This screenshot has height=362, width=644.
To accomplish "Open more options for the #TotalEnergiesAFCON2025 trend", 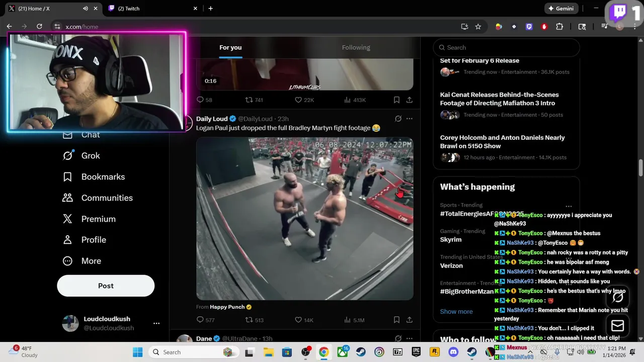I will 569,206.
